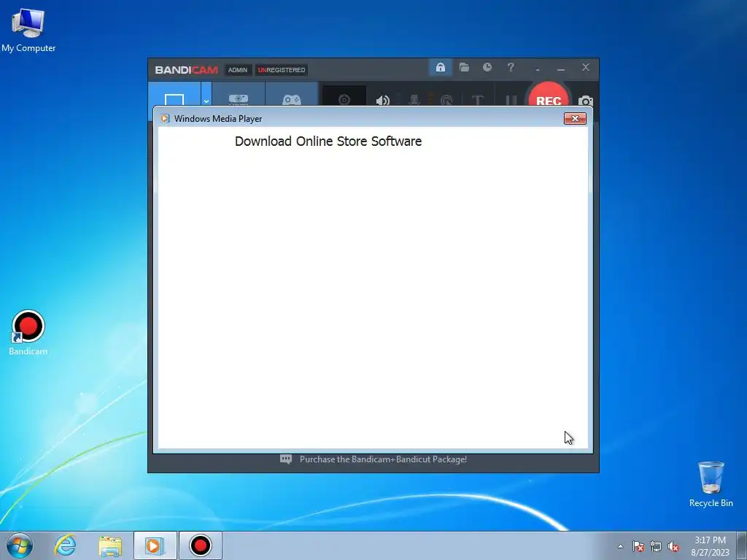Screen dimensions: 747x560
Task: Click the Show Desktop strip on the taskbar
Action: click(x=742, y=545)
